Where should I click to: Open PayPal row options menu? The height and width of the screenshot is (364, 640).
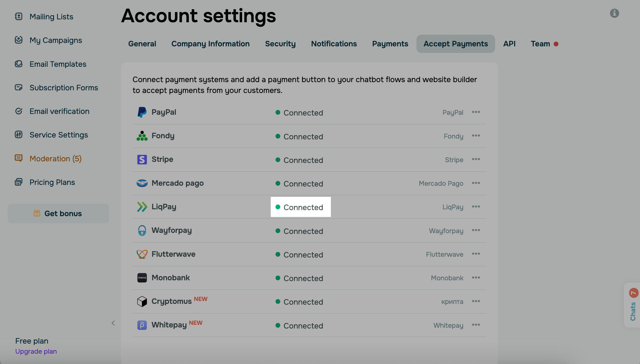[x=476, y=112]
